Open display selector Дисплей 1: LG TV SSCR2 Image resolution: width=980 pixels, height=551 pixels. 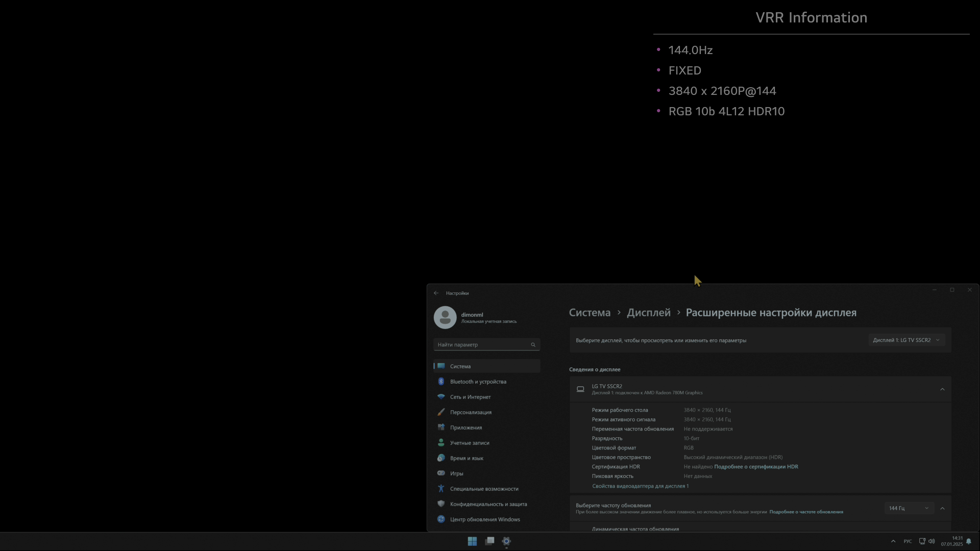tap(906, 340)
